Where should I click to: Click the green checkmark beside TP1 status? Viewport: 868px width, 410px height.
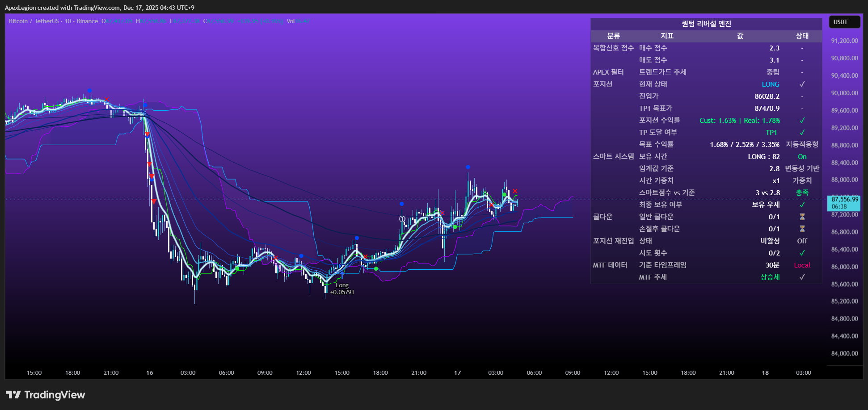(802, 133)
